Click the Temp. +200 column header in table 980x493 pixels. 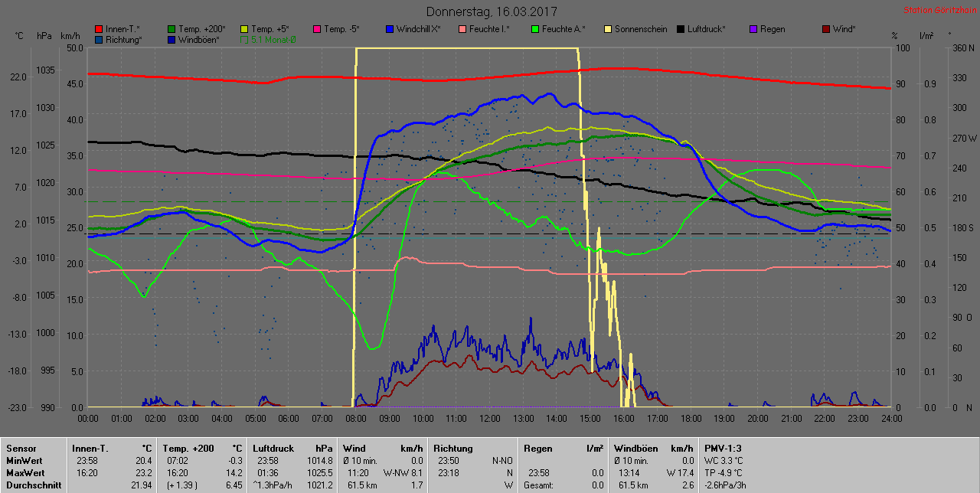pyautogui.click(x=188, y=449)
